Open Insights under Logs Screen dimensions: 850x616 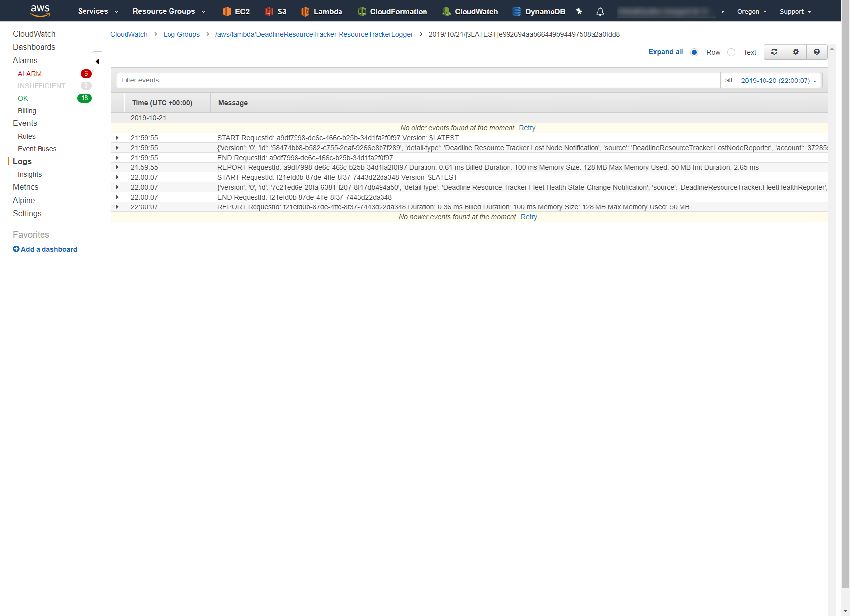tap(30, 174)
